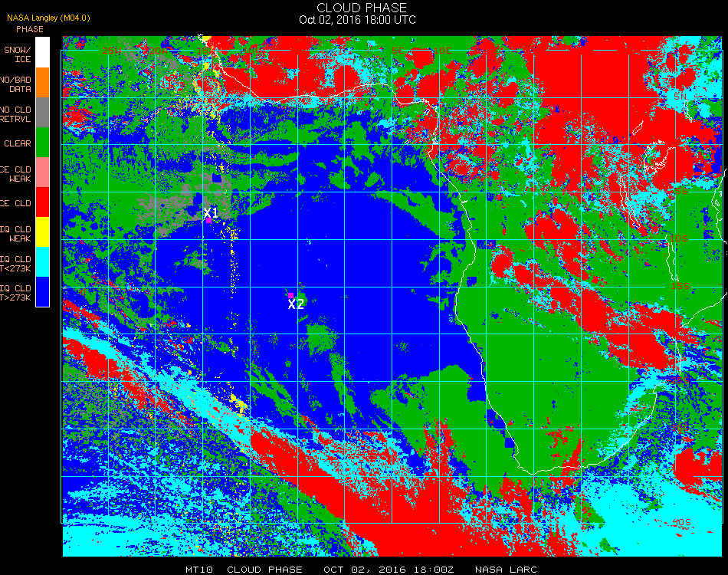Click the MT10 CLOUD PHASE footer caption
This screenshot has height=575, width=728.
(x=244, y=570)
